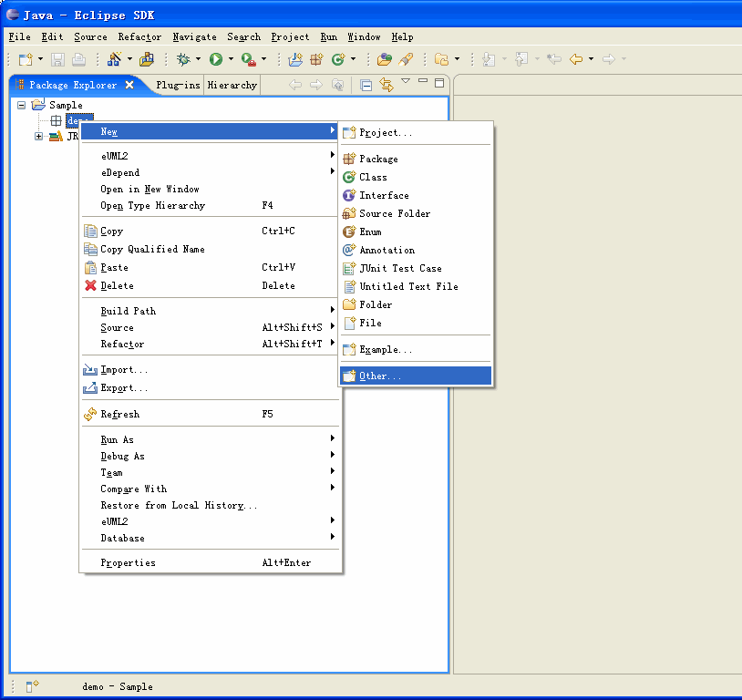Choose Package in the New submenu
Screen dimensions: 742x700
click(x=416, y=159)
